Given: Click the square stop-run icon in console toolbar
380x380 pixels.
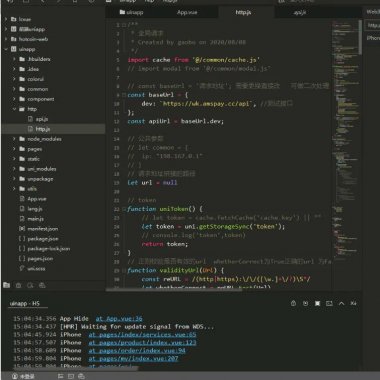Looking at the screenshot, I should tap(317, 303).
